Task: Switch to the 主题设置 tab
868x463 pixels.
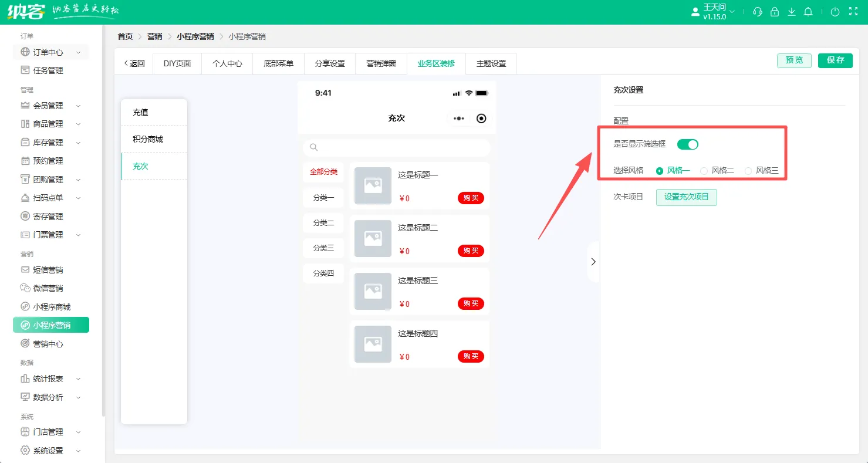Action: 491,63
